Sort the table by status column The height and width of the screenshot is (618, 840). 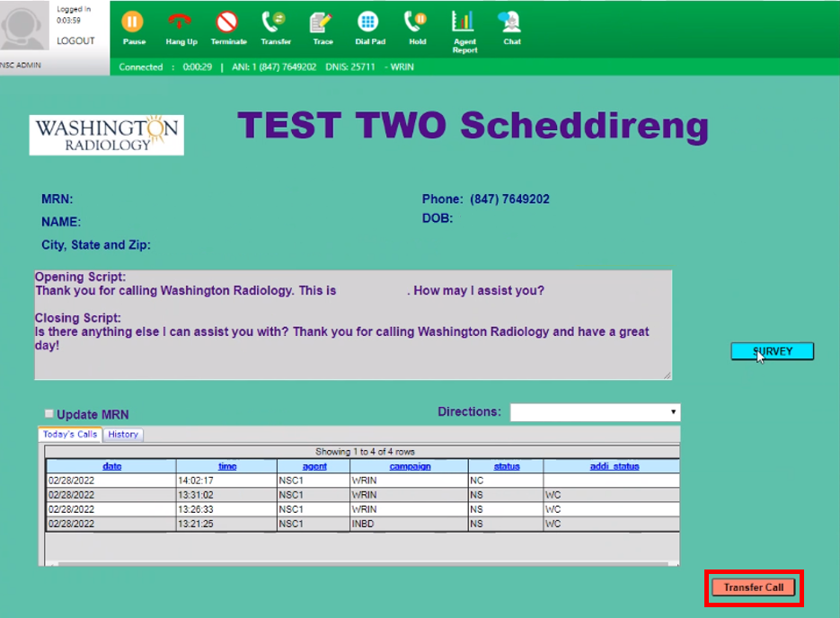pos(507,466)
